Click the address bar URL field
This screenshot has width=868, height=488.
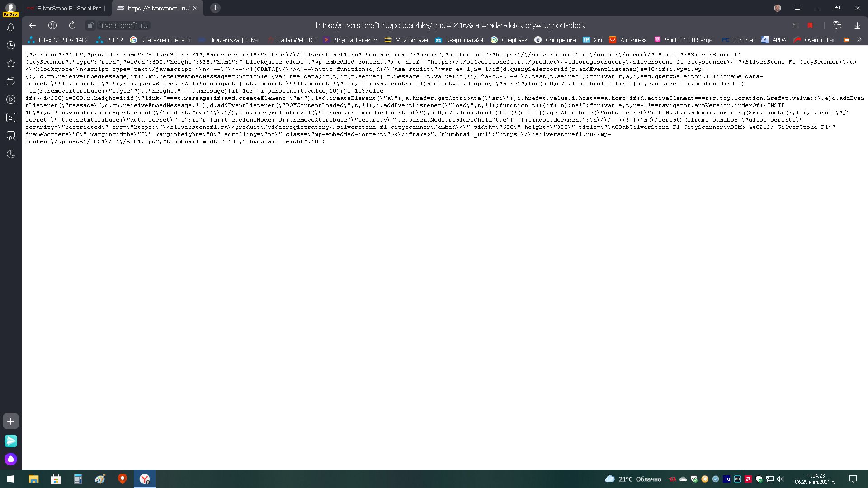point(450,25)
